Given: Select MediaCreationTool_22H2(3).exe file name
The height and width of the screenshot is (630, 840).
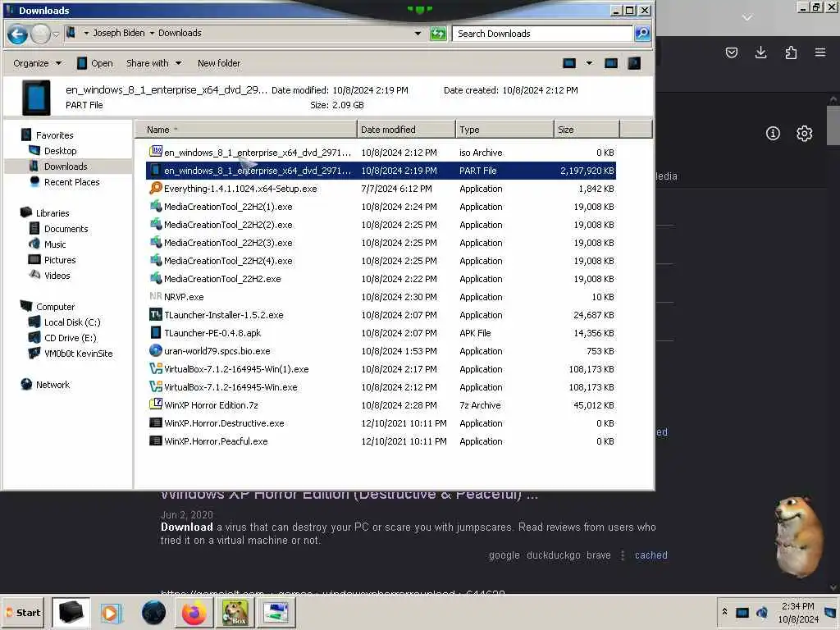Looking at the screenshot, I should pos(228,243).
